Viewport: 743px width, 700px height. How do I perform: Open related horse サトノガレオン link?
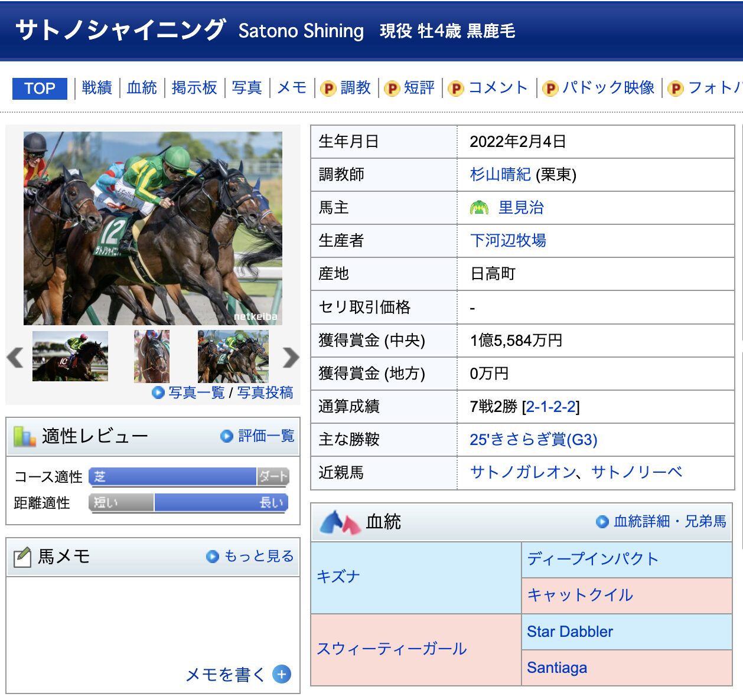tap(523, 473)
